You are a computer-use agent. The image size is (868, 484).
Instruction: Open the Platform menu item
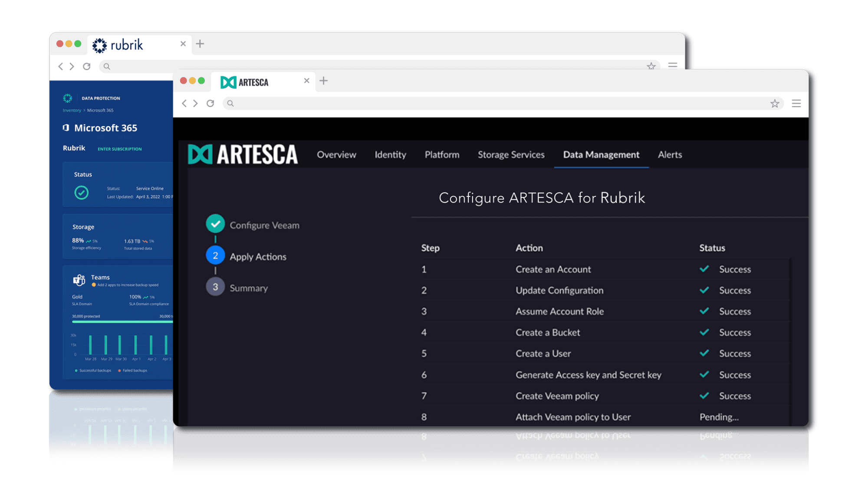(x=442, y=155)
